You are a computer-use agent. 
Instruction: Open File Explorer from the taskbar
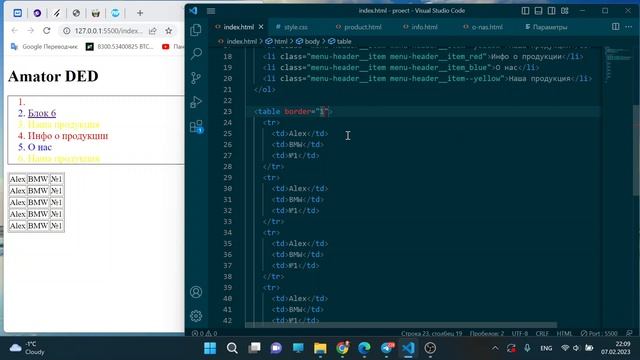click(x=320, y=348)
